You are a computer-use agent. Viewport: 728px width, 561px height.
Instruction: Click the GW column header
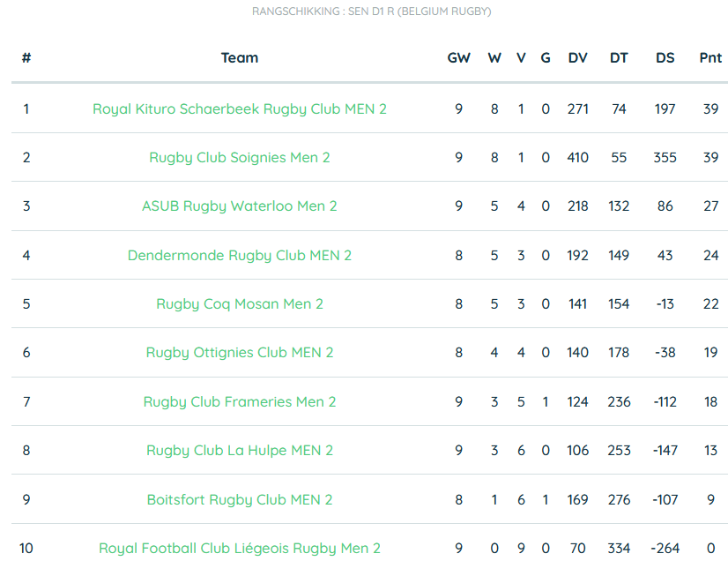click(x=458, y=58)
